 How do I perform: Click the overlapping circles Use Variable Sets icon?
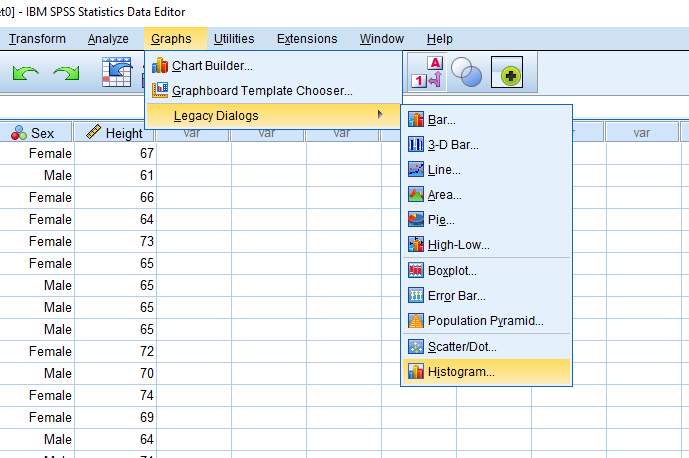pyautogui.click(x=466, y=73)
